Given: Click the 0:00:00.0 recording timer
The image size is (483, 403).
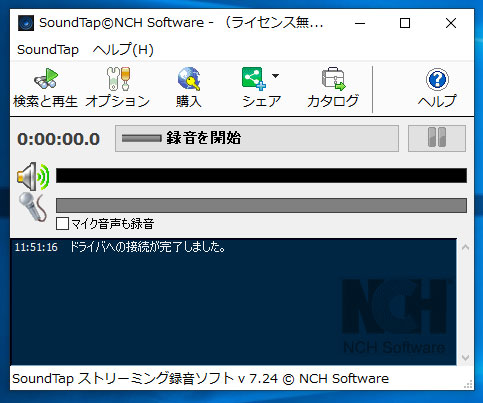Looking at the screenshot, I should click(59, 139).
